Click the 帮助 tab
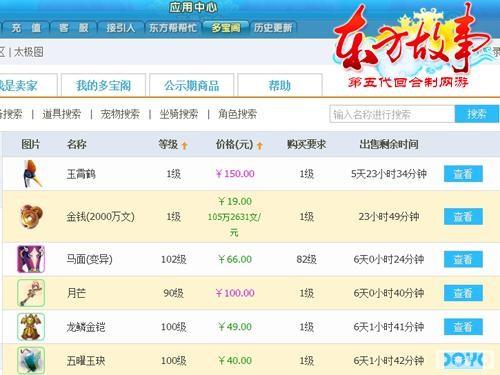The width and height of the screenshot is (500, 375). (x=280, y=85)
